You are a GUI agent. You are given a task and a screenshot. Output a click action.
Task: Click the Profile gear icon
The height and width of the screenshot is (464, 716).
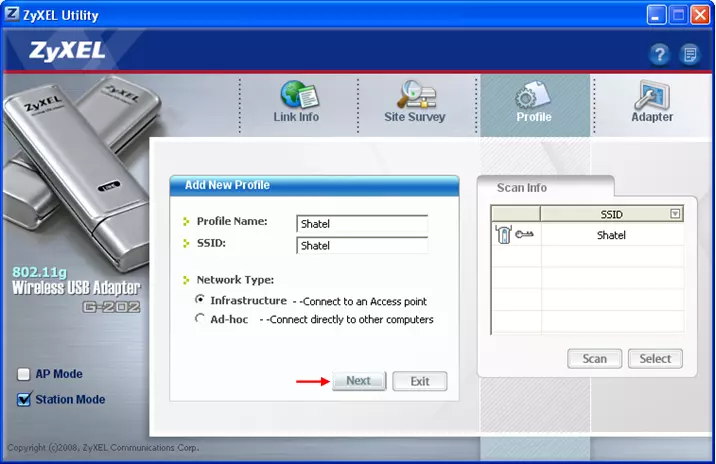533,95
